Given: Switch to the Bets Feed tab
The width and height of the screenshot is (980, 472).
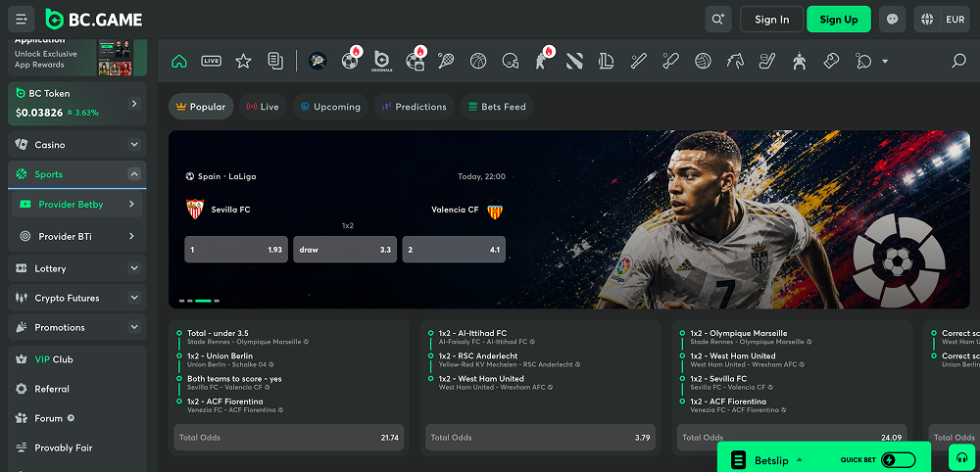Looking at the screenshot, I should tap(497, 107).
